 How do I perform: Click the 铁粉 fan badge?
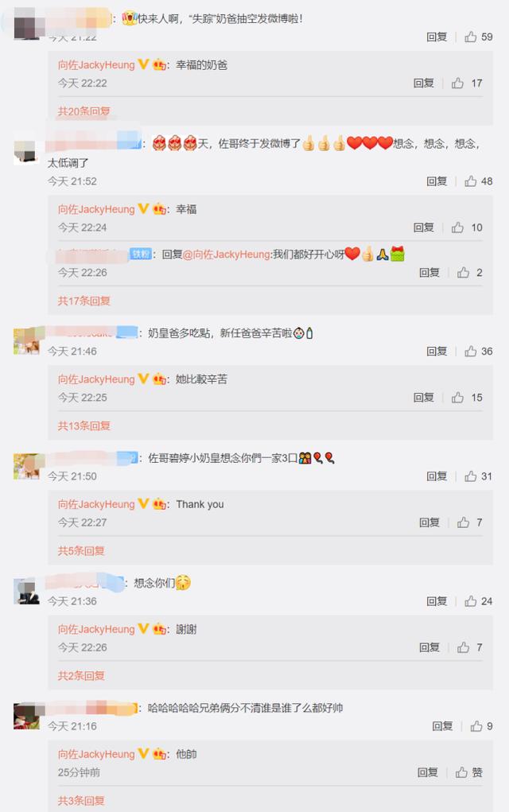pyautogui.click(x=140, y=254)
